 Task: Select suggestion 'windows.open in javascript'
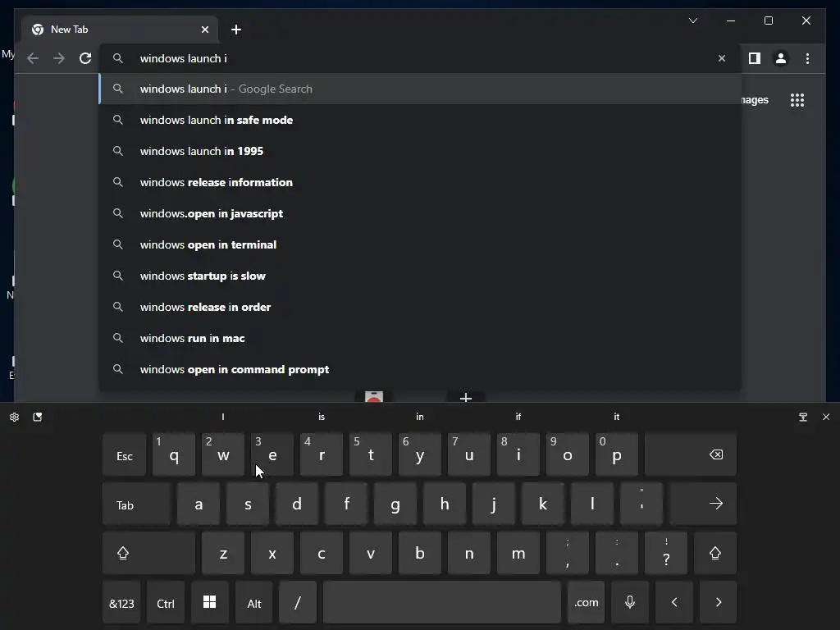[421, 213]
